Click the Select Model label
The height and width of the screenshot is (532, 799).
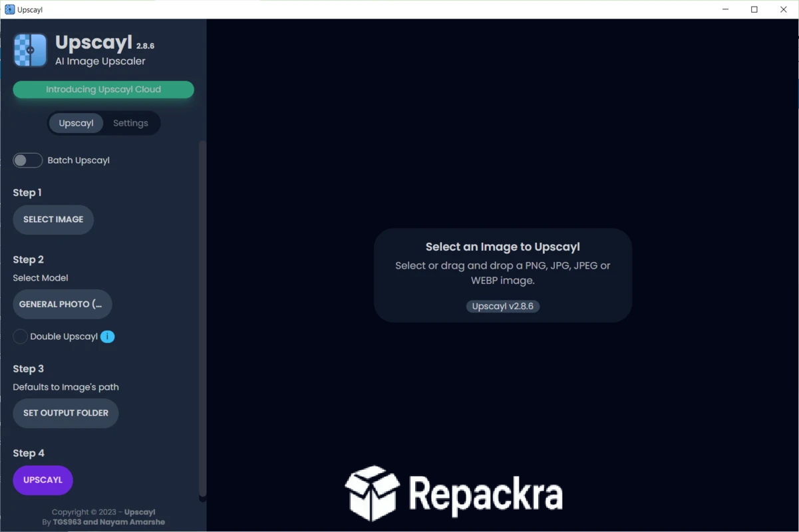(x=41, y=278)
